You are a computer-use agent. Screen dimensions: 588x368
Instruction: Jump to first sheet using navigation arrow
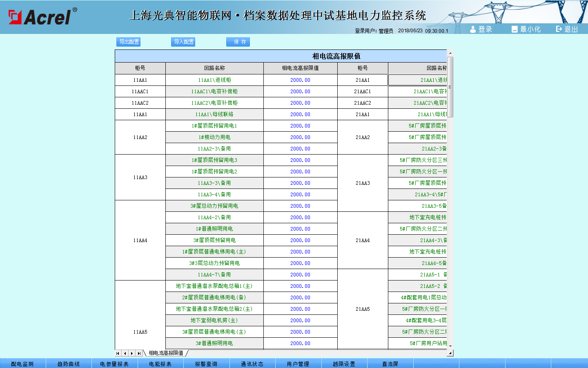(x=118, y=353)
